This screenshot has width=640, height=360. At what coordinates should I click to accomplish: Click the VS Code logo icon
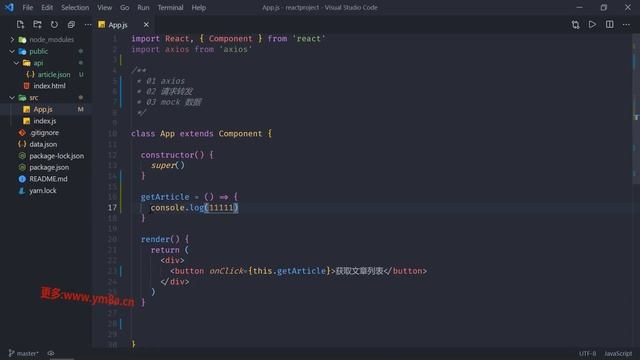coord(9,7)
